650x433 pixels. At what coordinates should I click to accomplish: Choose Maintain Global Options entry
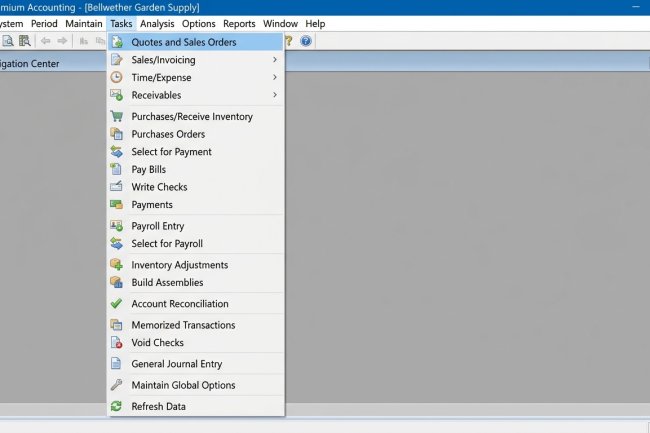(x=196, y=385)
